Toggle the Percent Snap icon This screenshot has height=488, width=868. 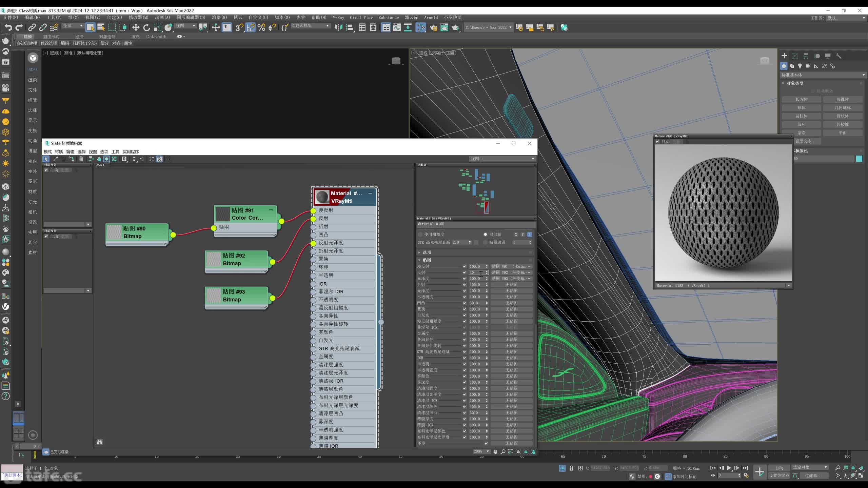(261, 27)
